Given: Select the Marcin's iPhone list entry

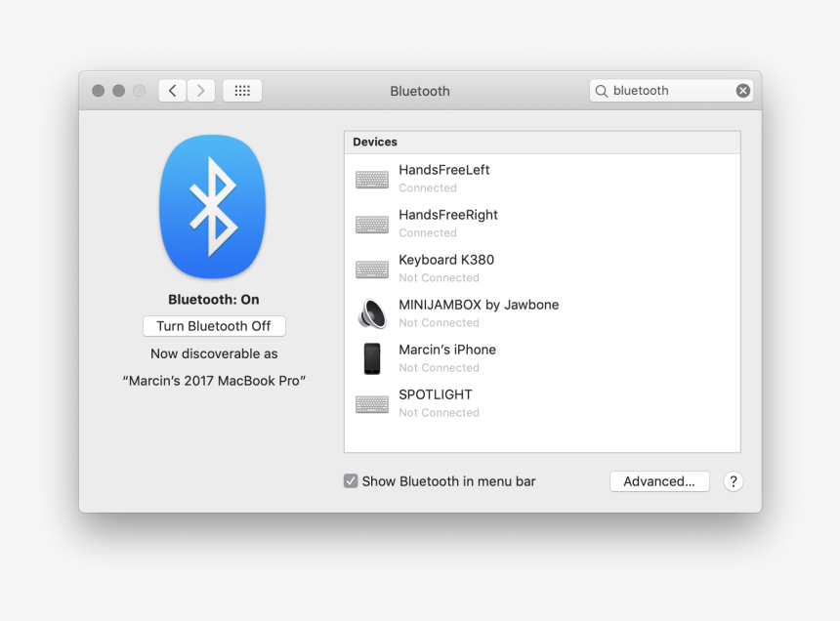Looking at the screenshot, I should click(488, 358).
